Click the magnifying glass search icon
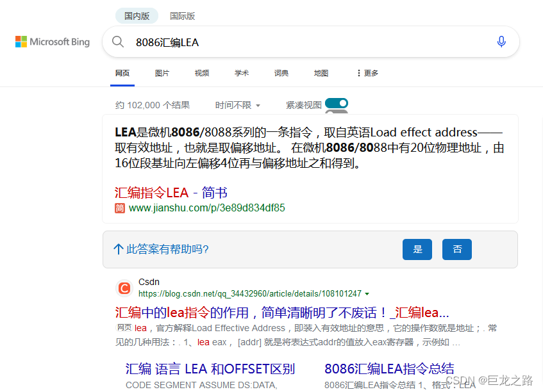This screenshot has width=543, height=392. coord(118,42)
